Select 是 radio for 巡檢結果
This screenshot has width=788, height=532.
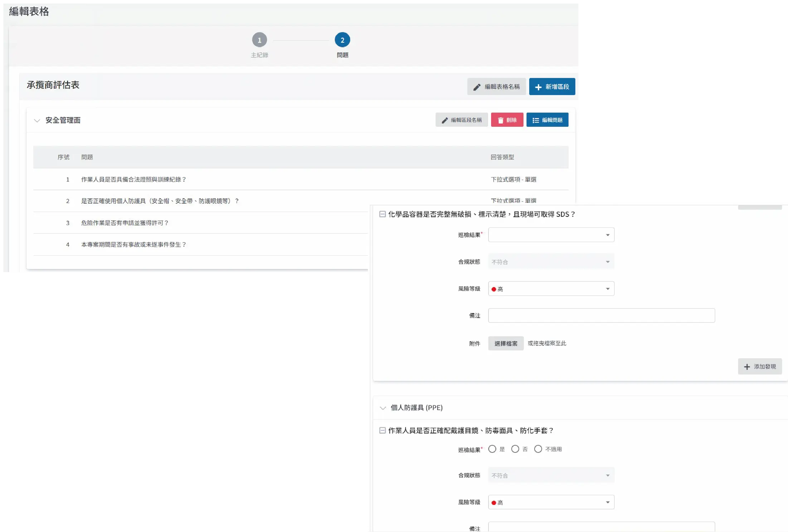492,449
